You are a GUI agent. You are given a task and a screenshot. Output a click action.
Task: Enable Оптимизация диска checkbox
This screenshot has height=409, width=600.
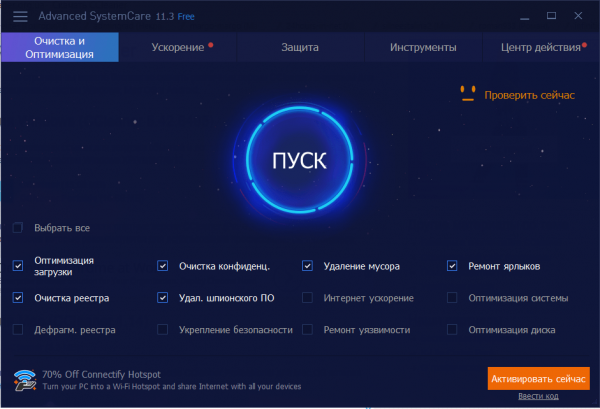point(452,329)
